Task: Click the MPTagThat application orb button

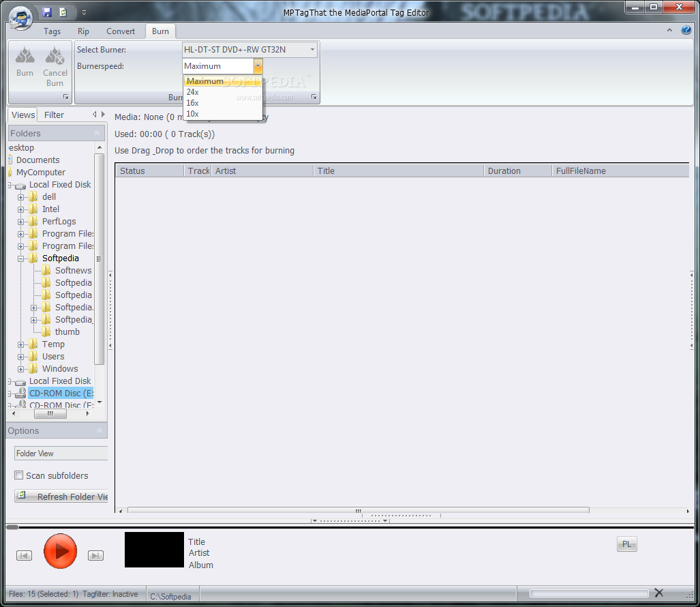Action: (x=21, y=18)
